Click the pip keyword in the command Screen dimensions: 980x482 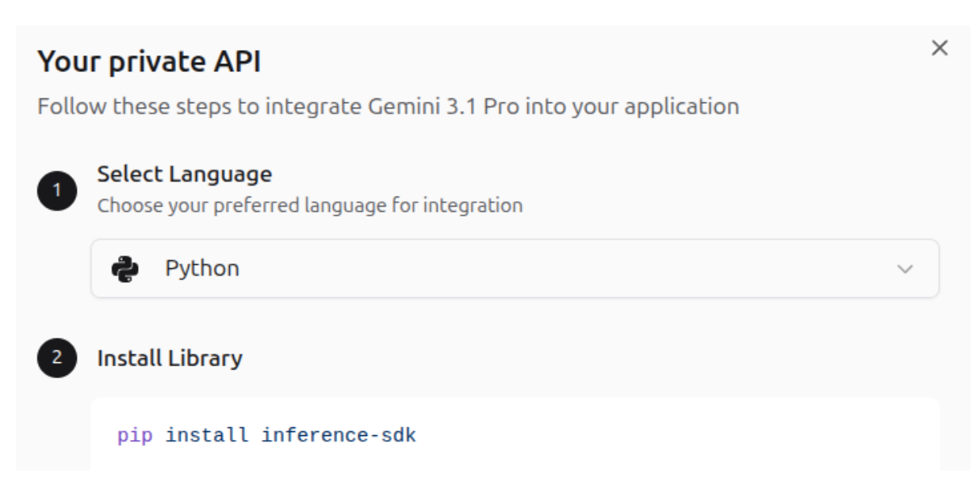pyautogui.click(x=137, y=435)
